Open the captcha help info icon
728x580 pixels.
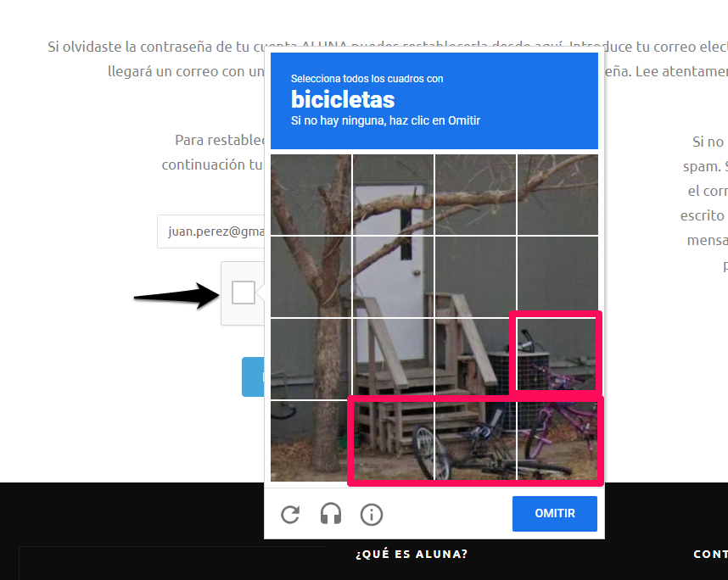click(x=372, y=514)
